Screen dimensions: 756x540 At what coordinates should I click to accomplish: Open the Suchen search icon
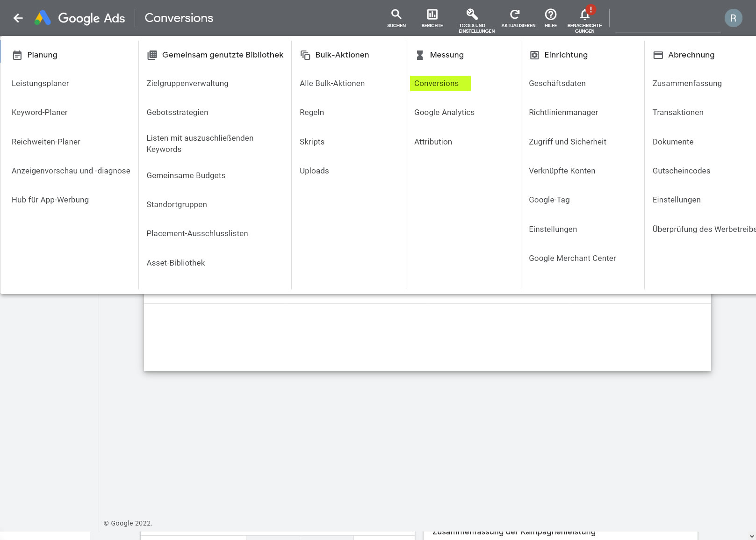[x=396, y=18]
